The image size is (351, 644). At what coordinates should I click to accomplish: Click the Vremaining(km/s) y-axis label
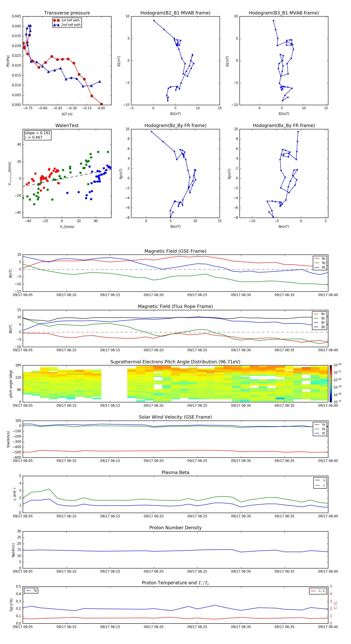pyautogui.click(x=10, y=173)
